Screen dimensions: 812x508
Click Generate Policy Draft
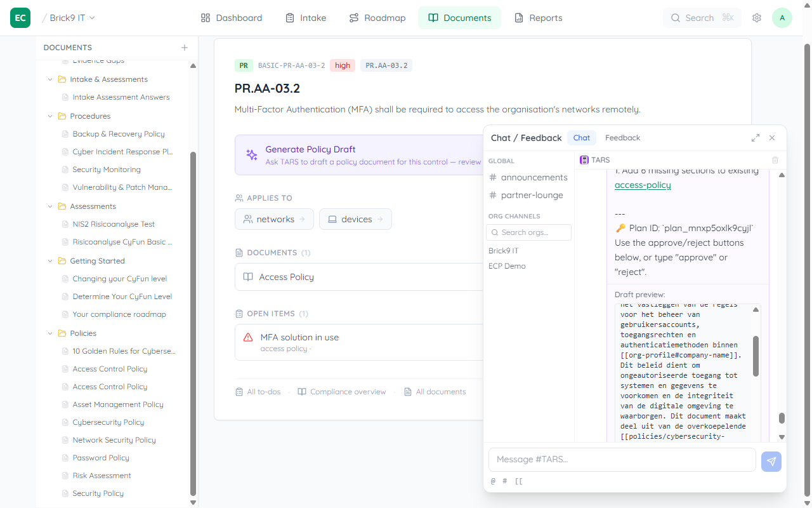[310, 149]
